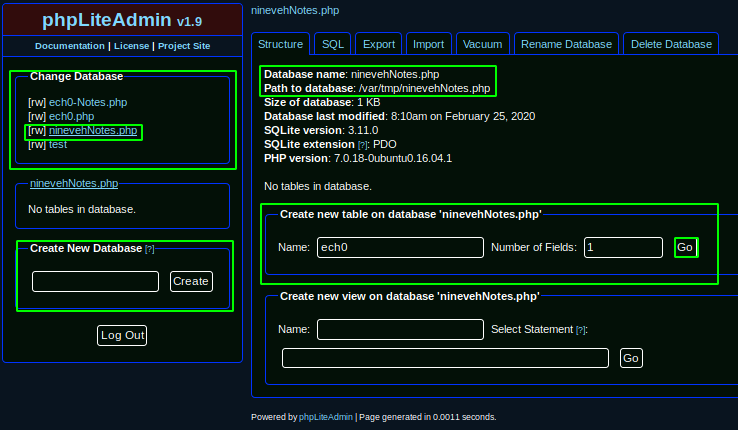
Task: Open the License link
Action: click(131, 46)
